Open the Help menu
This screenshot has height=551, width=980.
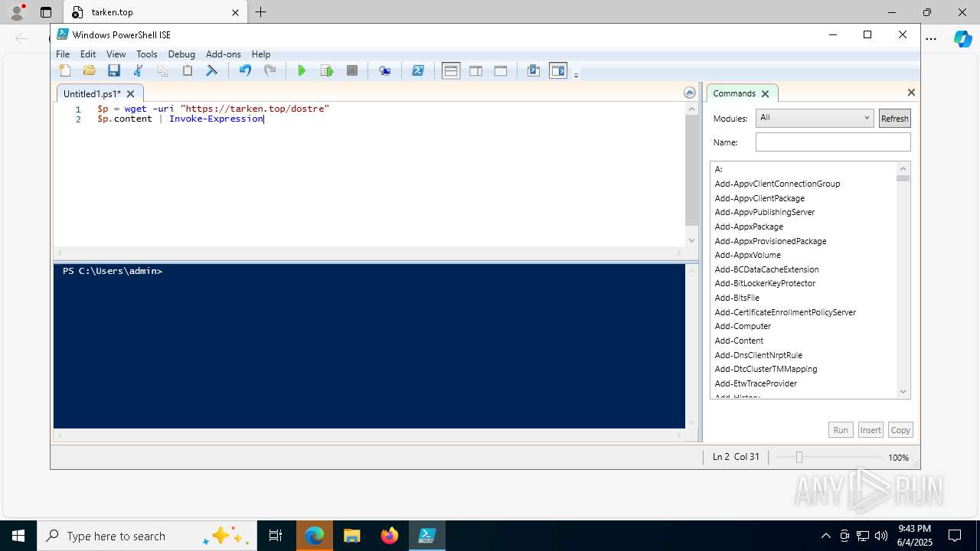point(261,54)
